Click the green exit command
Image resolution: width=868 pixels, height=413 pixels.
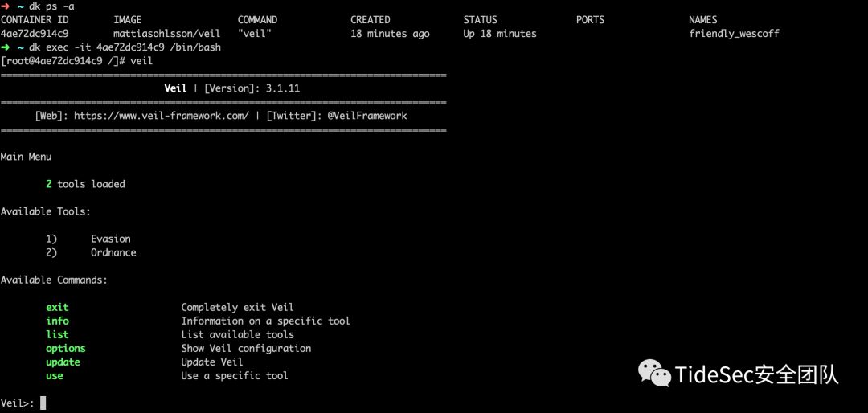click(58, 307)
